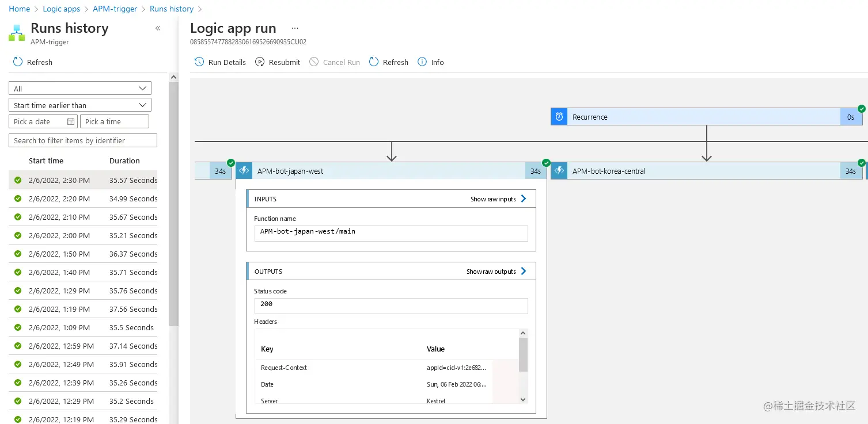
Task: Click the APM-bot-korea-central function icon
Action: tap(559, 171)
